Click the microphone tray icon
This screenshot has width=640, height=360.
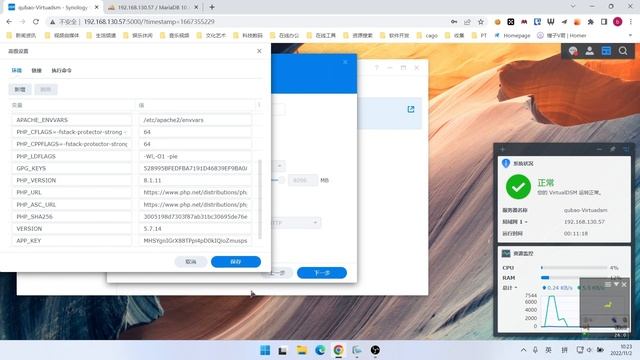[x=535, y=350]
